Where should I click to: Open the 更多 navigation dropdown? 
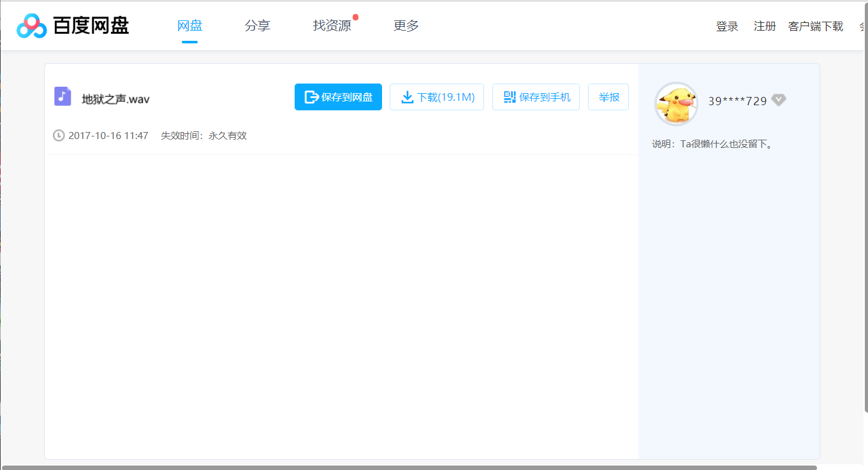tap(406, 26)
